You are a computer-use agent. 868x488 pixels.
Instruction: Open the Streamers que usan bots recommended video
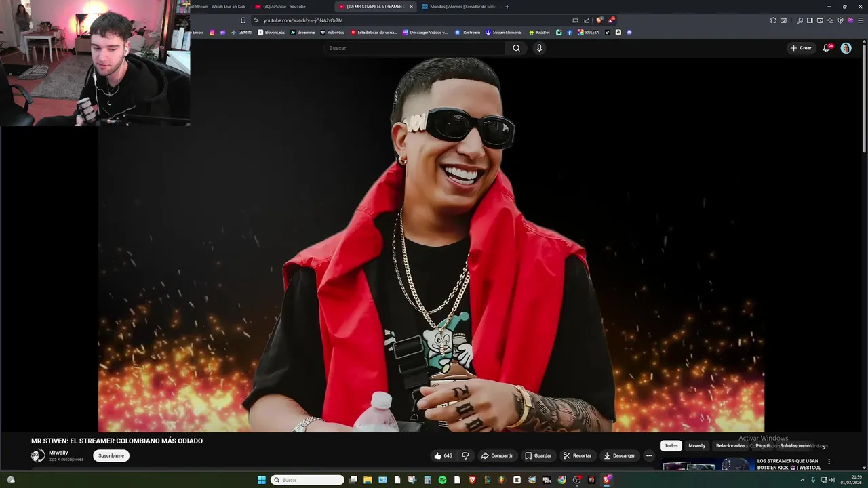pos(789,464)
